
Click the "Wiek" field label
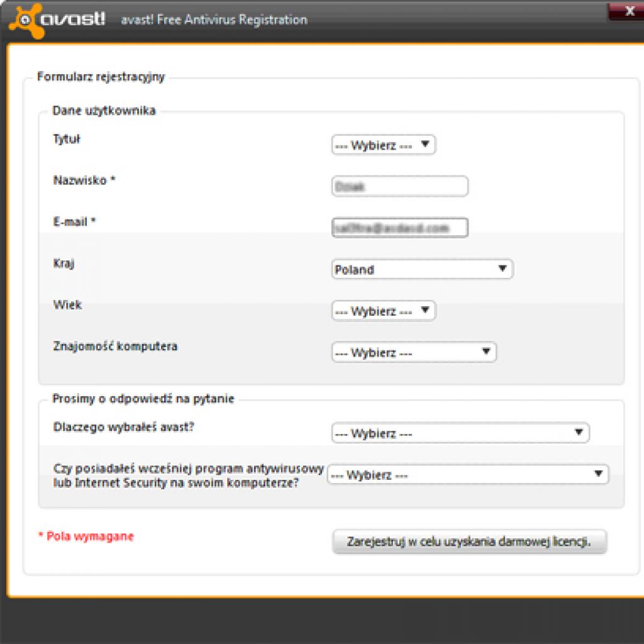pos(67,305)
